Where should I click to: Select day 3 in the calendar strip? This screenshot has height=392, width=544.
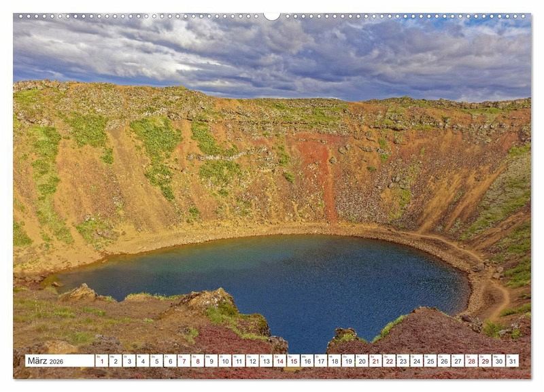tap(129, 361)
